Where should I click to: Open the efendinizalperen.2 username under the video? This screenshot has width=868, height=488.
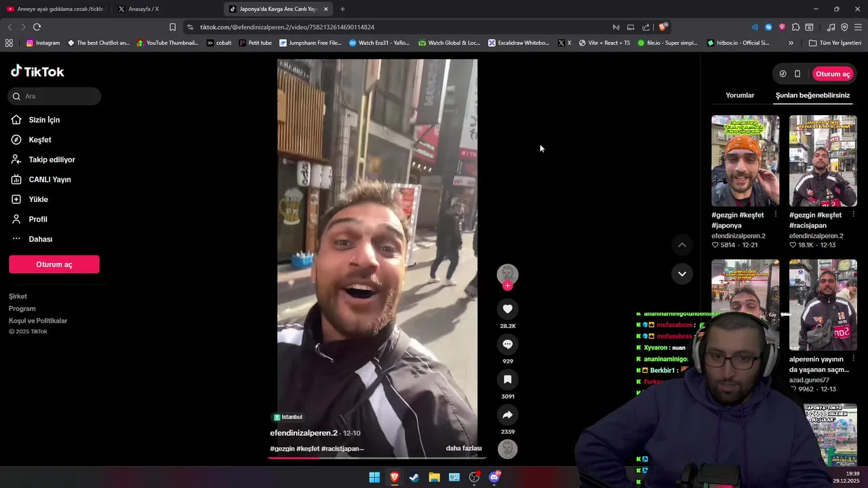pyautogui.click(x=304, y=433)
